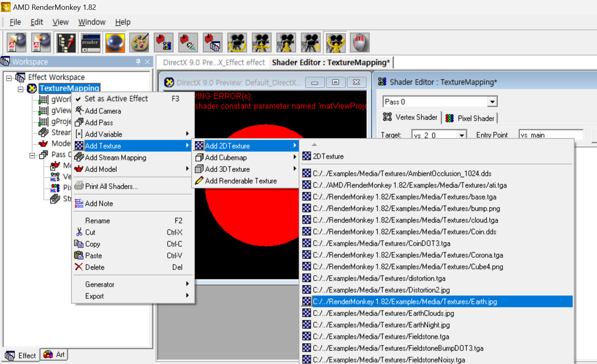Pick the Earth.jpg texture
This screenshot has height=364, width=597.
tap(437, 301)
